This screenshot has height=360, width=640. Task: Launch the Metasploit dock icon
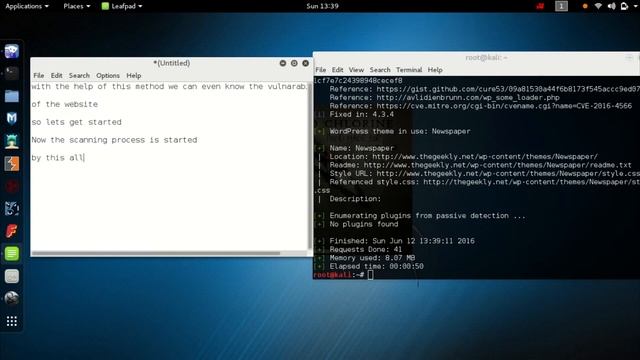[11, 118]
